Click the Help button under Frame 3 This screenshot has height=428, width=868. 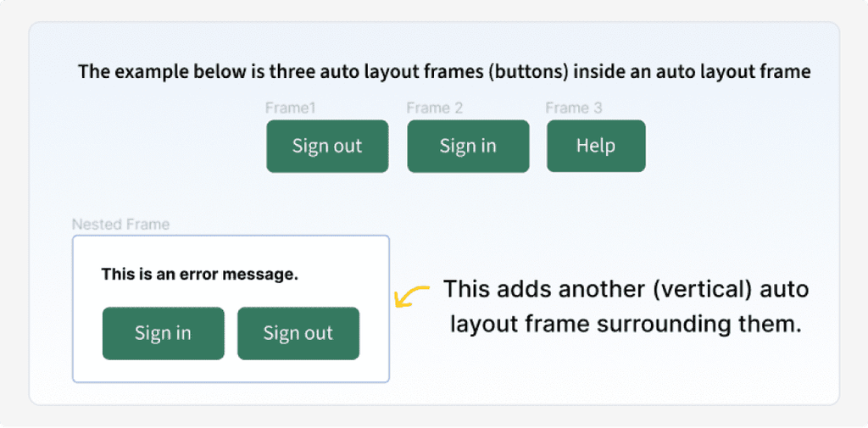click(x=596, y=146)
